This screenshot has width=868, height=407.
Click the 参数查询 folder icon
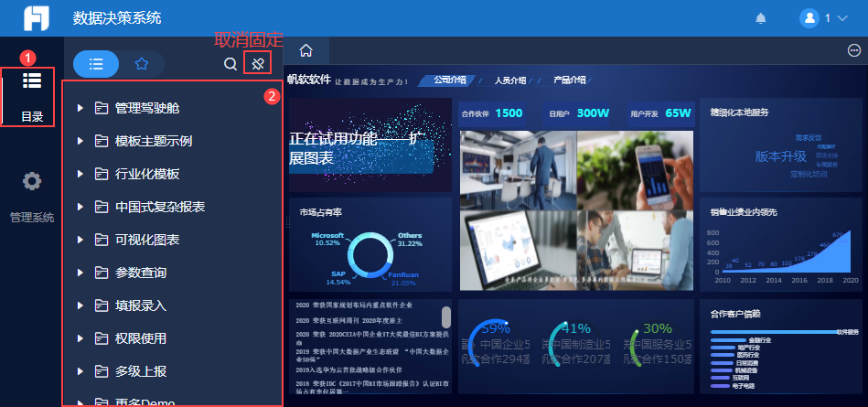coord(102,273)
